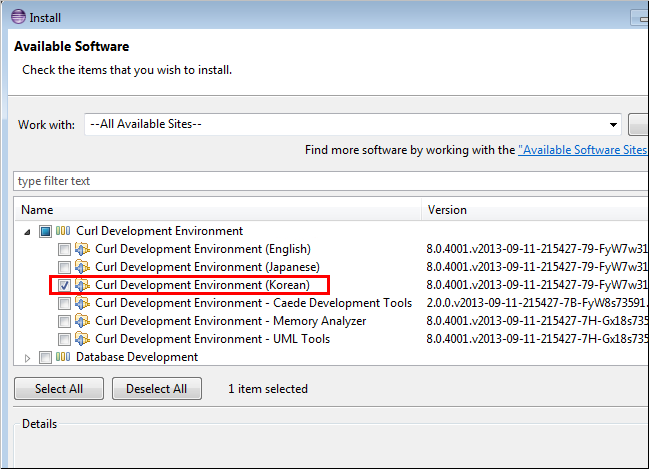Viewport: 649px width, 469px height.
Task: Focus the type filter text field
Action: [331, 181]
